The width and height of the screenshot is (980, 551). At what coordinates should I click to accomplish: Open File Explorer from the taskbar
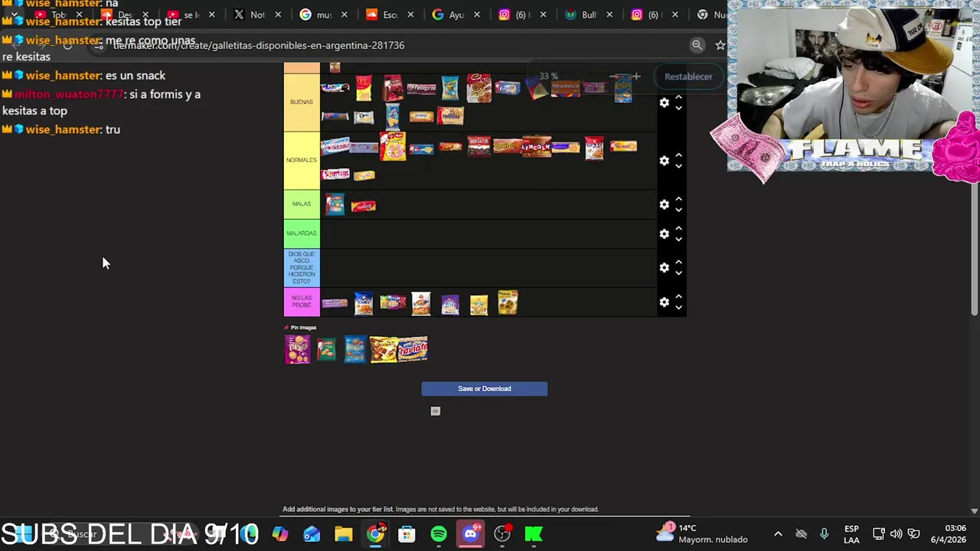[x=343, y=533]
